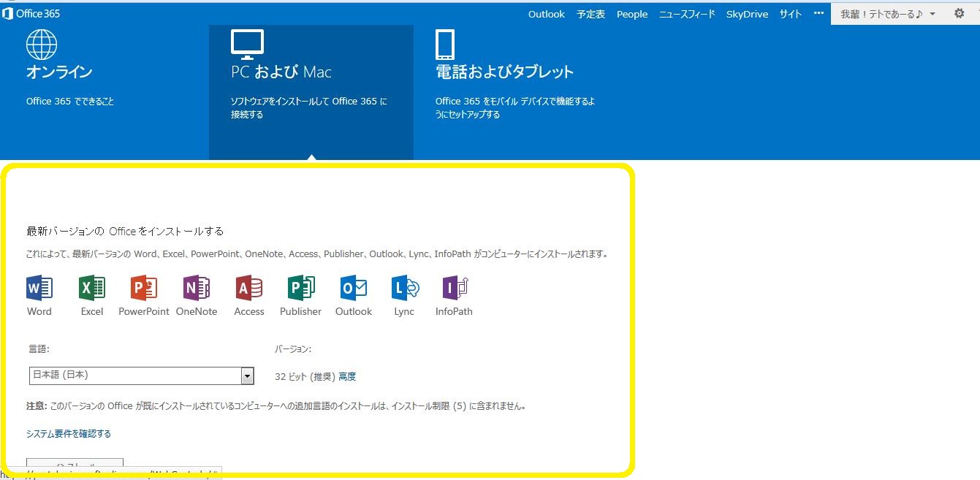Click the ソフトウェアをインストールして Office 365 に接続する description

coord(309,108)
